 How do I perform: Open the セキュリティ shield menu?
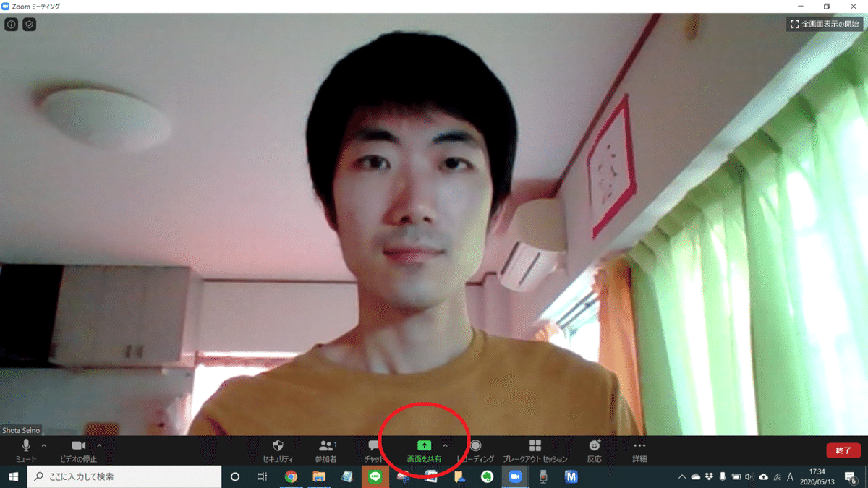point(278,450)
